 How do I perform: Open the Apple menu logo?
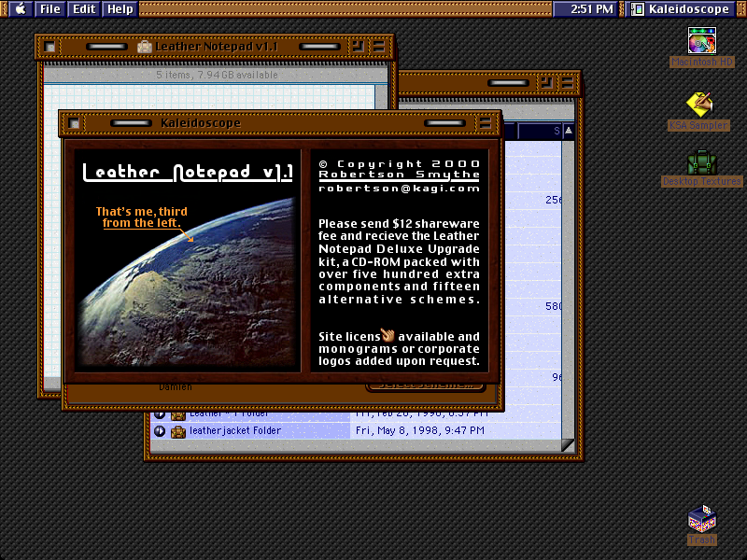point(21,8)
